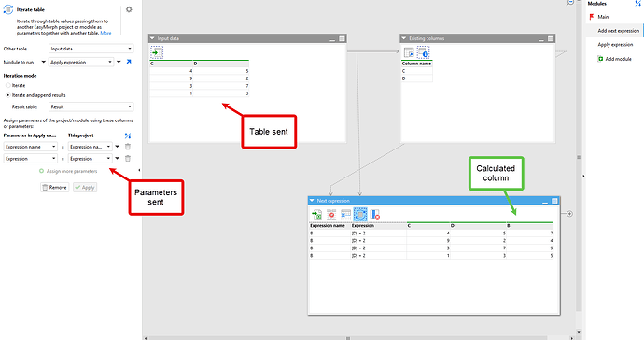Open the Result table dropdown

tap(91, 106)
